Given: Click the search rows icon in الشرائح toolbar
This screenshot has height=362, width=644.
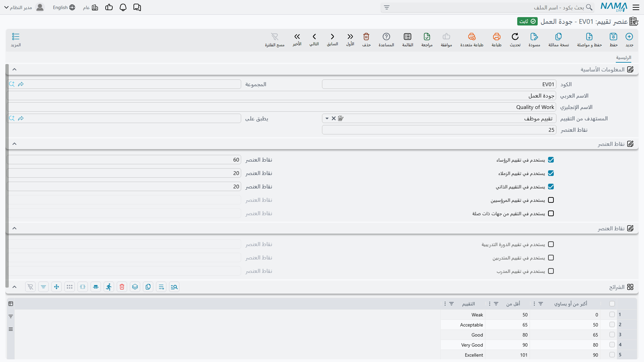Looking at the screenshot, I should tap(174, 287).
